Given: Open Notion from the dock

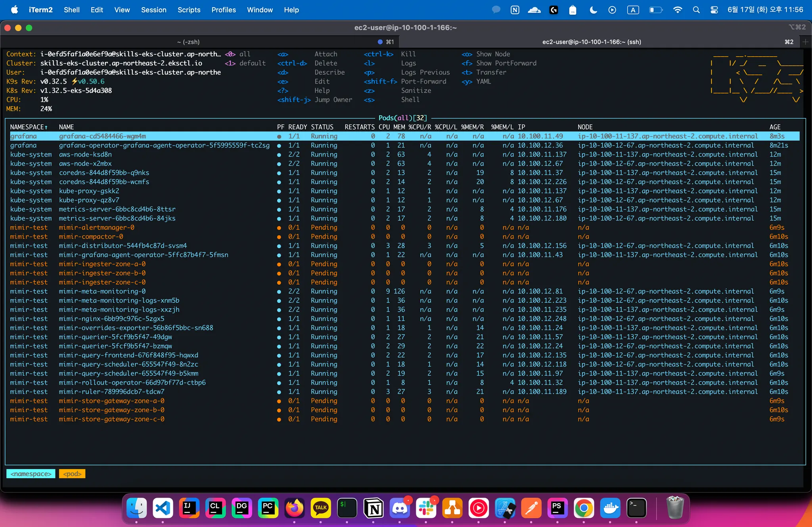Looking at the screenshot, I should tap(373, 508).
